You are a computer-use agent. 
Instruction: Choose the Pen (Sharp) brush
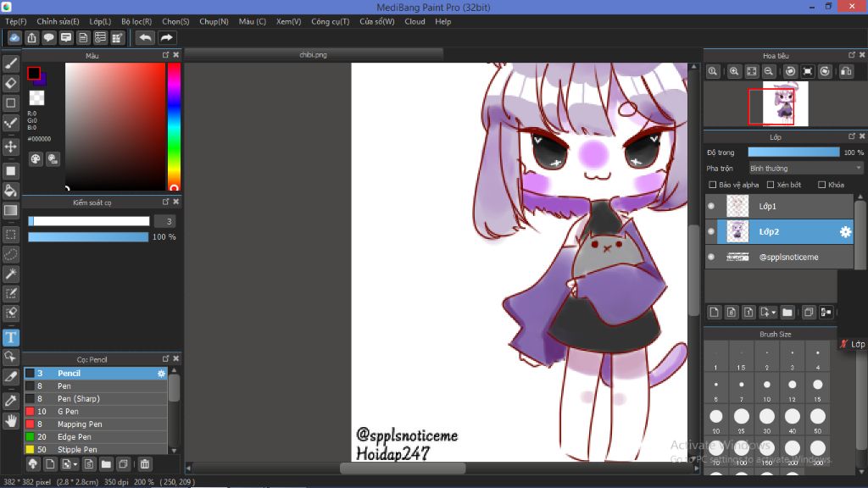95,399
